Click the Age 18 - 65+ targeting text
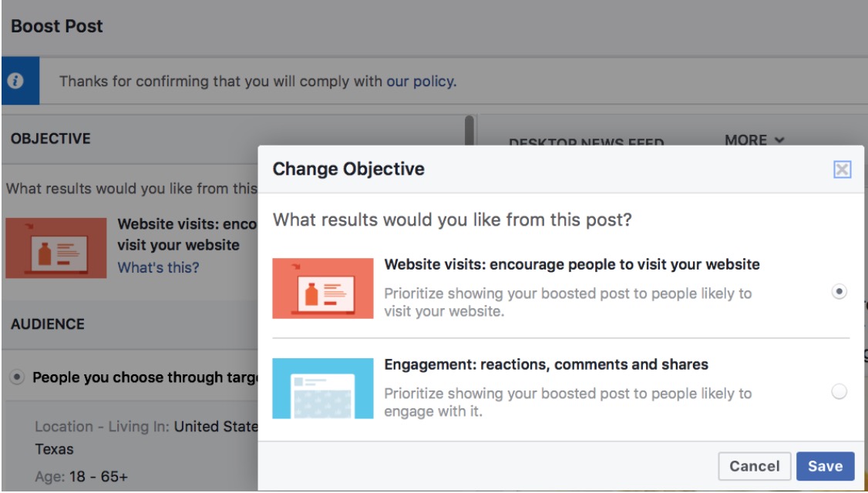 click(82, 476)
